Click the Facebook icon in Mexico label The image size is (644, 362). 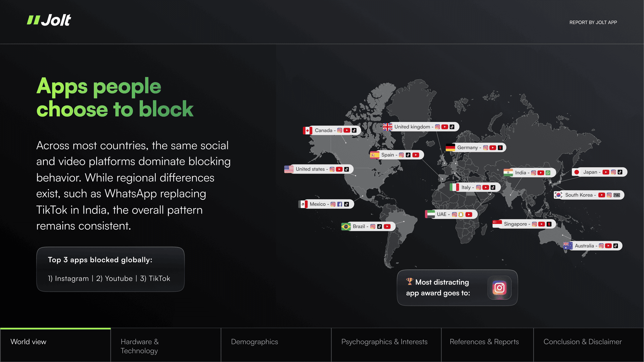point(340,204)
